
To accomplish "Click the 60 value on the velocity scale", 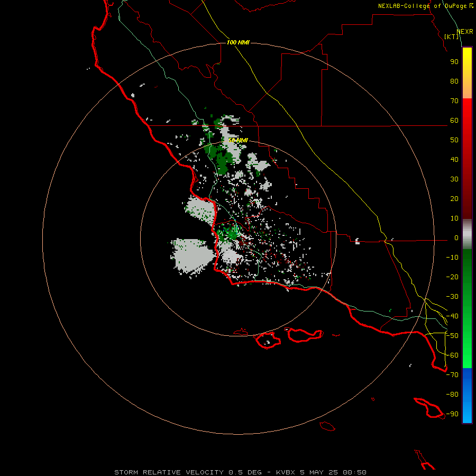I will (x=454, y=121).
